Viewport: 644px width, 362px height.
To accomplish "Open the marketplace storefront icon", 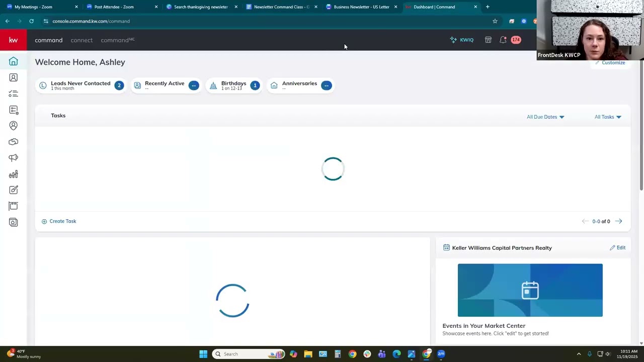I will (488, 40).
